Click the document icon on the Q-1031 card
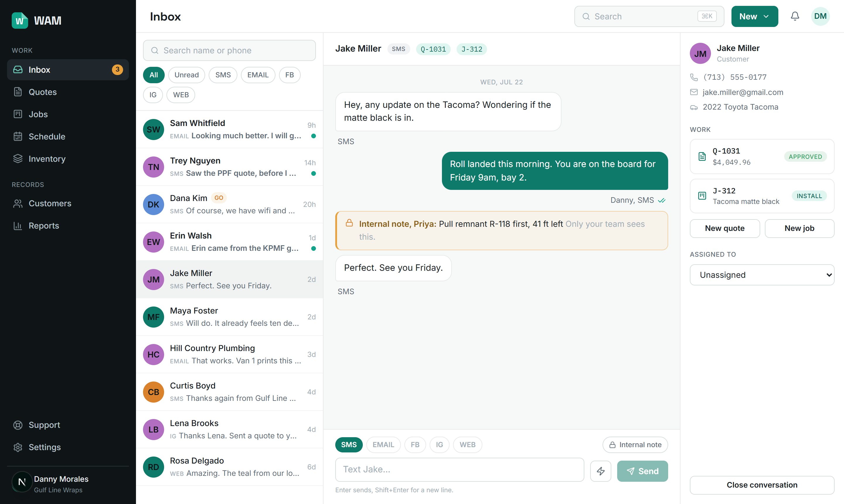This screenshot has width=844, height=504. 702,156
